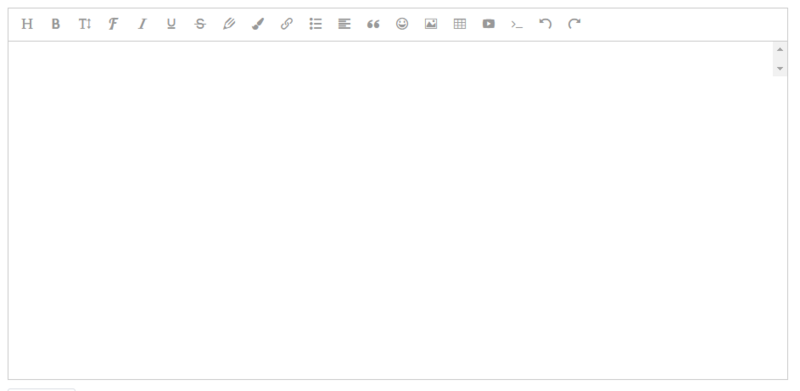Screen dimensions: 800x391
Task: Open the font family menu
Action: point(113,24)
